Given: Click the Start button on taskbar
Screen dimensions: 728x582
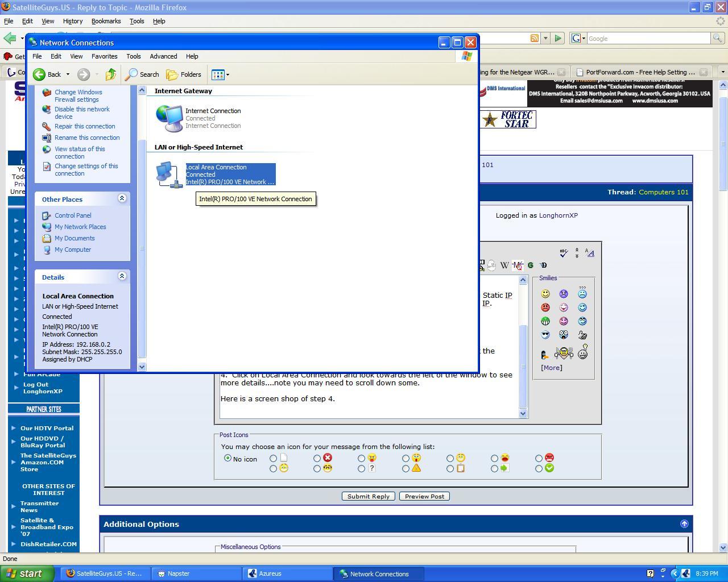Looking at the screenshot, I should tap(27, 573).
